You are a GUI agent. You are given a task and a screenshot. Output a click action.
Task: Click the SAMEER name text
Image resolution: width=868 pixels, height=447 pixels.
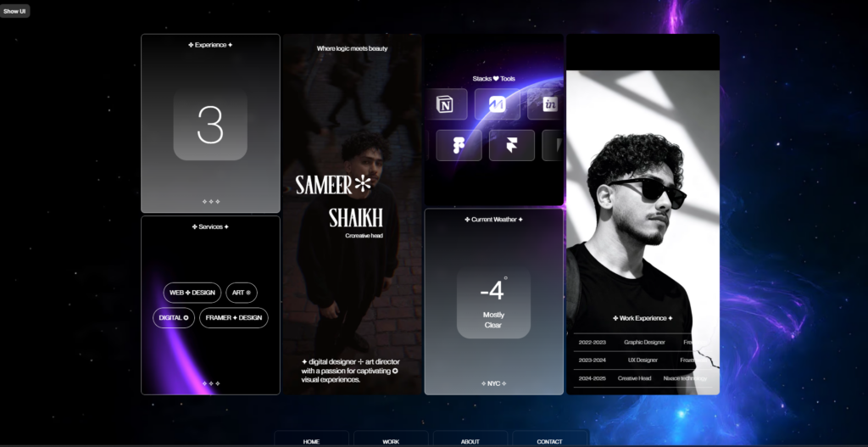coord(324,185)
